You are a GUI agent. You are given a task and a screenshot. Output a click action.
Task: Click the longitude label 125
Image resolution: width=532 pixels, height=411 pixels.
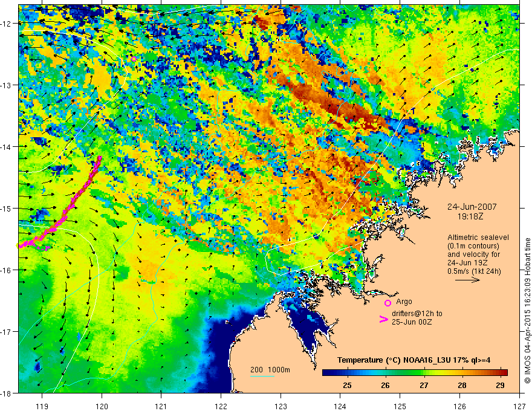400,406
